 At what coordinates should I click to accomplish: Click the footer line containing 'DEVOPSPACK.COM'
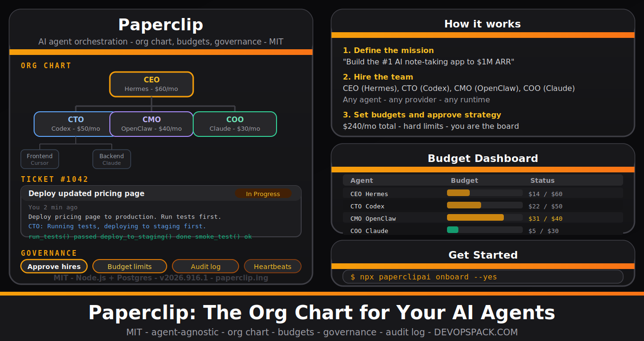pyautogui.click(x=322, y=332)
